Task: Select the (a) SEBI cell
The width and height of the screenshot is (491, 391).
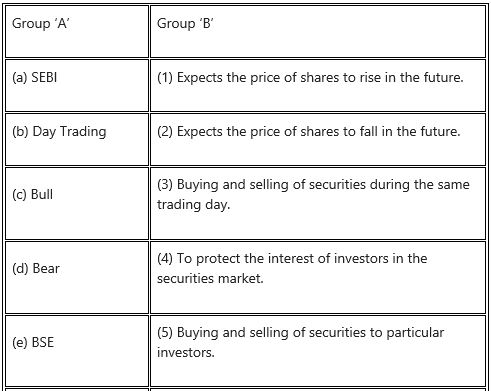Action: point(77,86)
